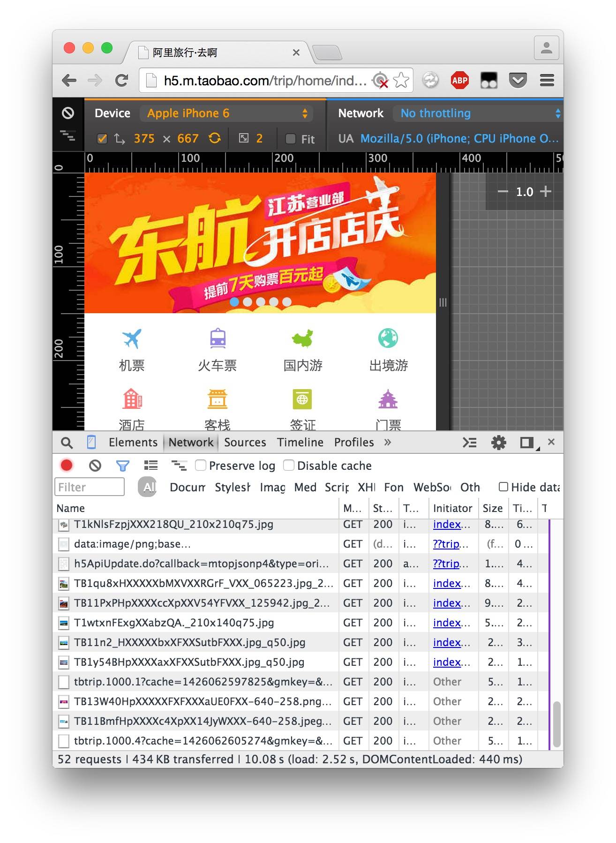The height and width of the screenshot is (843, 616).
Task: Click the network list vertical scrollbar
Action: 556,723
